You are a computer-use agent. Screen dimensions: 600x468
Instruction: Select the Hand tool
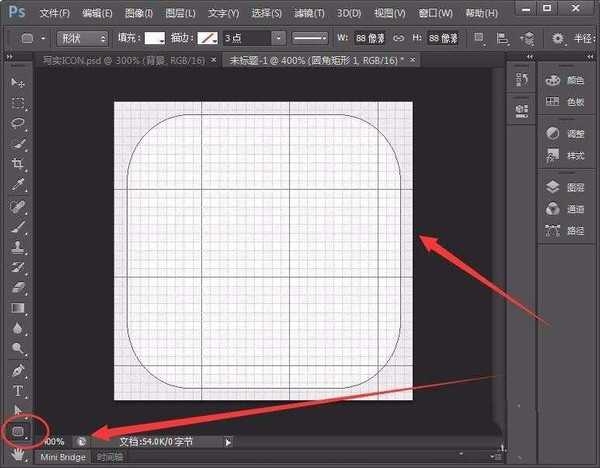17,452
